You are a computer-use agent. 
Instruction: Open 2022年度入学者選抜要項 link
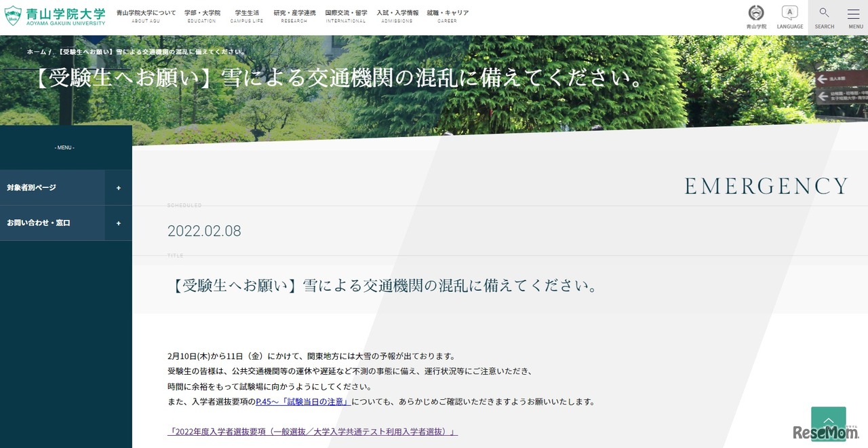point(313,432)
